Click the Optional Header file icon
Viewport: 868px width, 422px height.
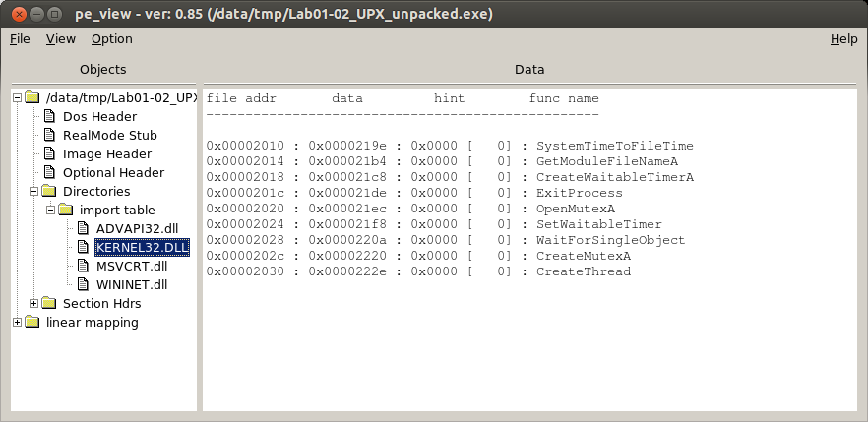point(49,173)
